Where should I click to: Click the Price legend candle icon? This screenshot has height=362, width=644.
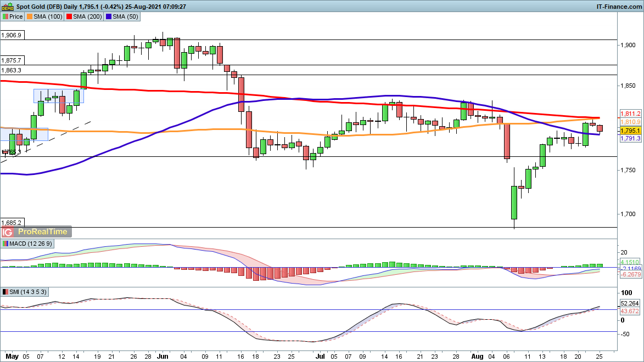(x=5, y=17)
